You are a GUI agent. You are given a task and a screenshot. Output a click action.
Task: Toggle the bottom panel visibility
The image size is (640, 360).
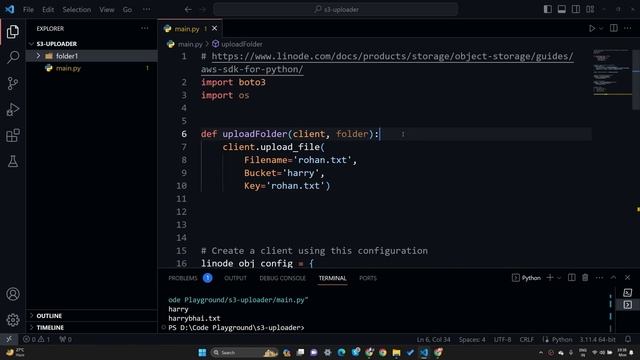(562, 9)
